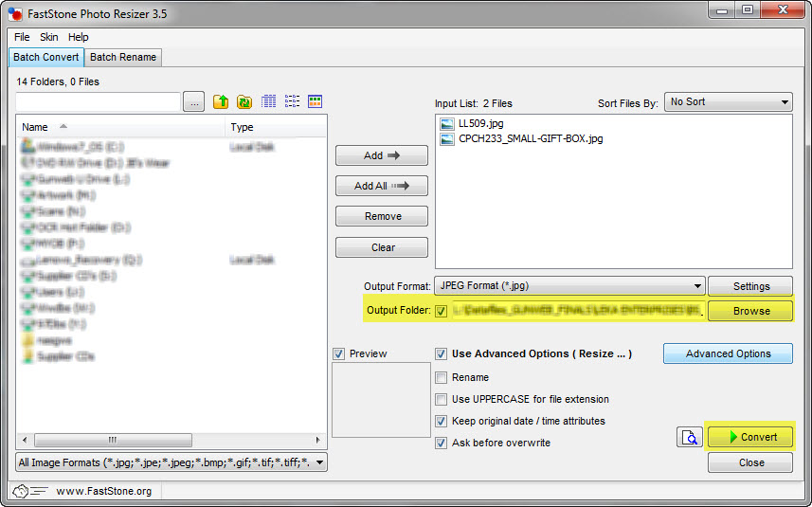Open the Output Format dropdown
Screen dimensions: 812x507
click(x=569, y=286)
